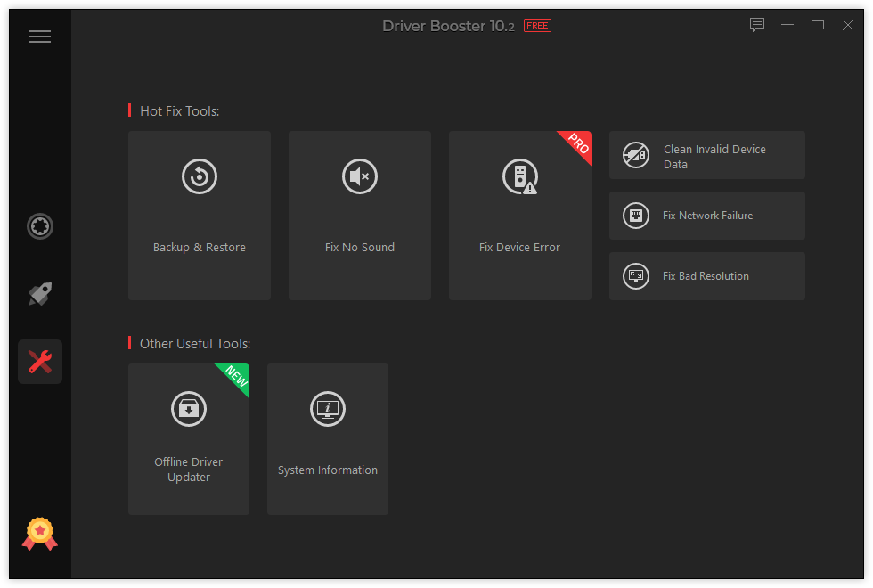Viewport: 873px width, 588px height.
Task: Click the Fix Bad Resolution monitor icon
Action: point(636,276)
